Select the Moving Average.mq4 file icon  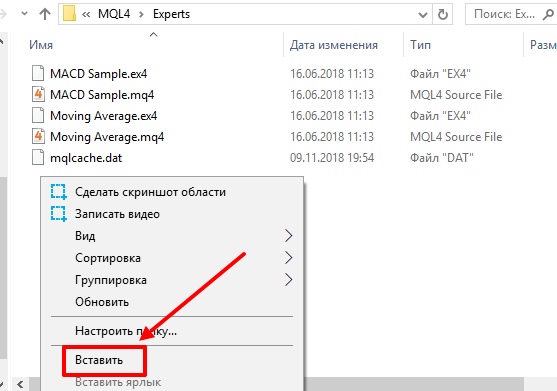pyautogui.click(x=38, y=136)
